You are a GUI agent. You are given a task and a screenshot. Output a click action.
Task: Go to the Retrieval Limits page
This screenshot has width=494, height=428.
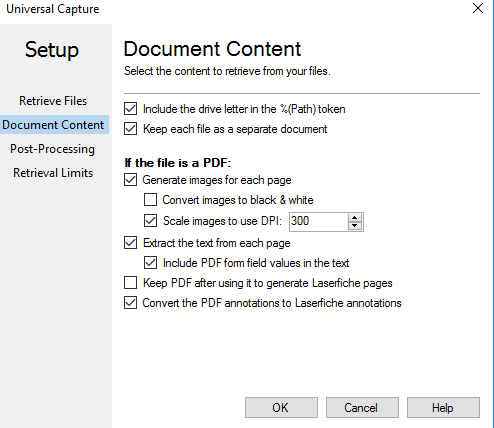coord(53,173)
